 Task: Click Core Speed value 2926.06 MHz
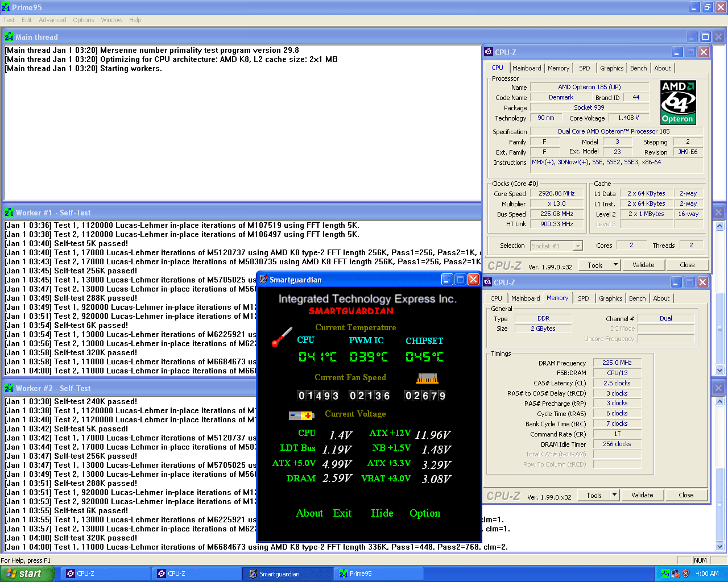(x=557, y=194)
